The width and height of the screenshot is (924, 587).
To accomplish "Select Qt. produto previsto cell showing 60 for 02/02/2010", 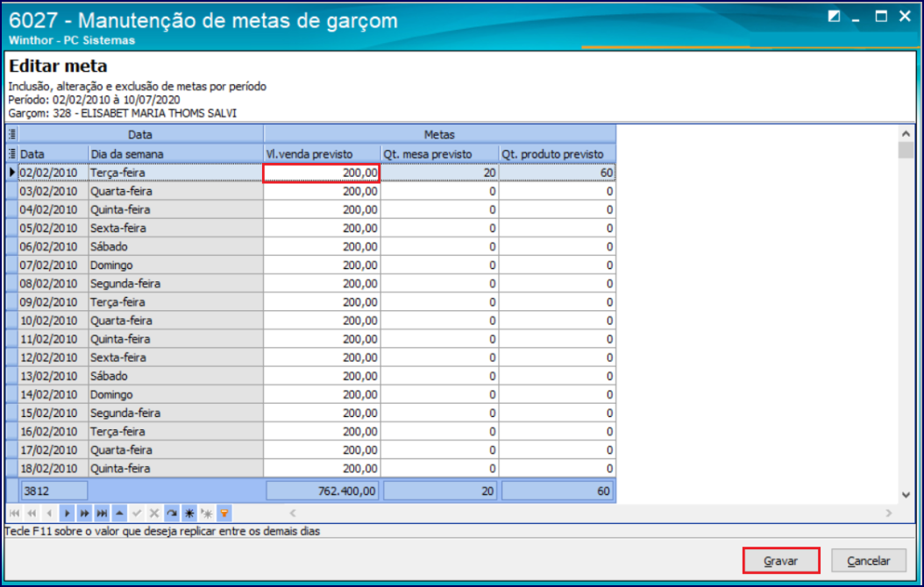I will [x=558, y=173].
